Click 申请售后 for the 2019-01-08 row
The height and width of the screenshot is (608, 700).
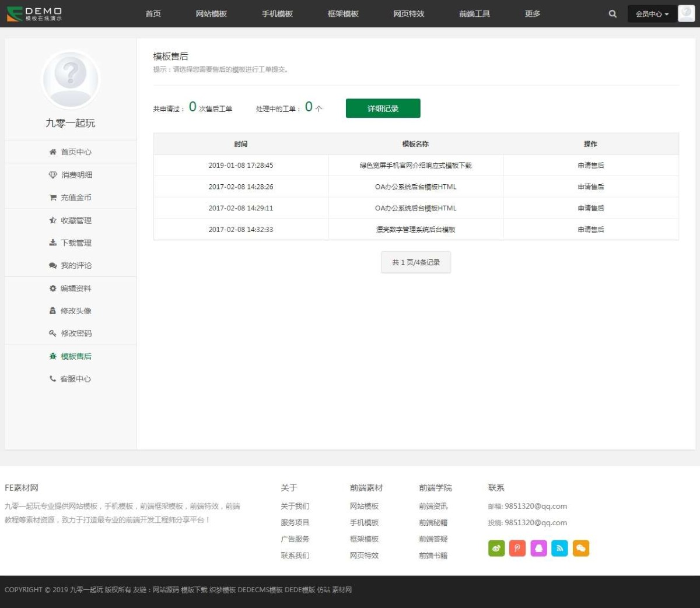coord(590,166)
